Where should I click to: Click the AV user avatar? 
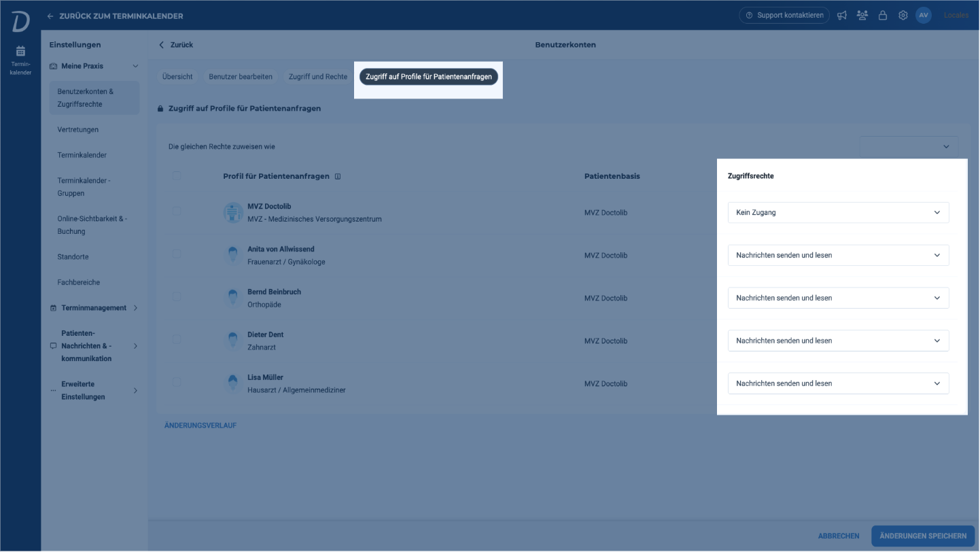924,15
